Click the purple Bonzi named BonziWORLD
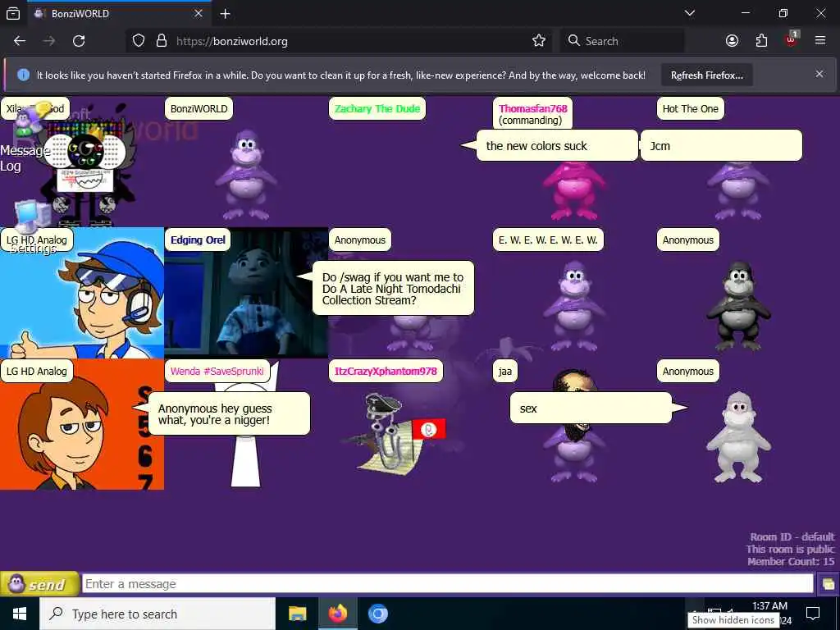Screen dimensions: 840x630 (246, 175)
